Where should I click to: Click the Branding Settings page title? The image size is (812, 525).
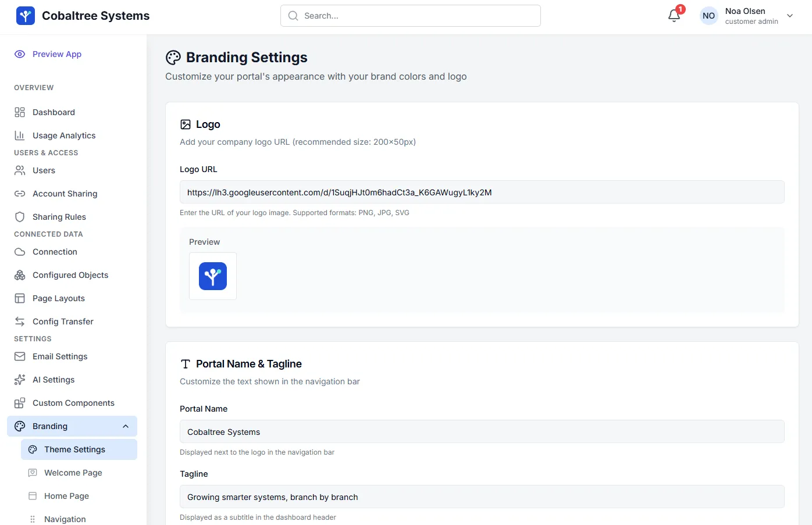point(247,58)
